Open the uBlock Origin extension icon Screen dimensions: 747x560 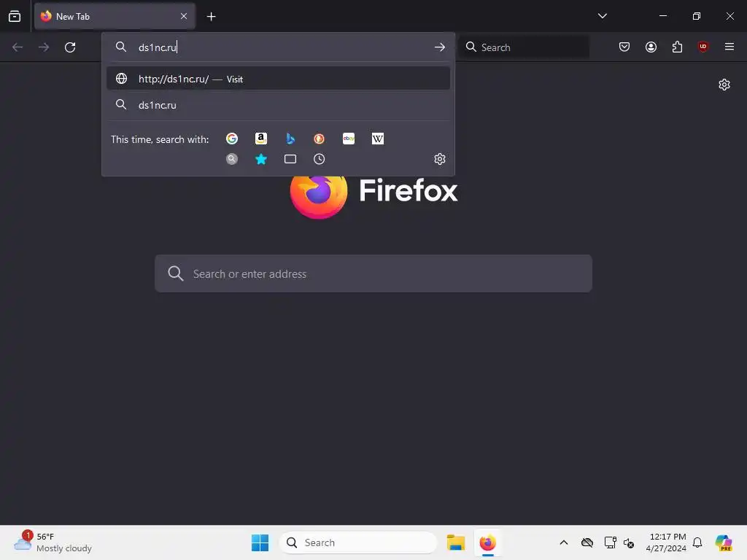point(703,47)
